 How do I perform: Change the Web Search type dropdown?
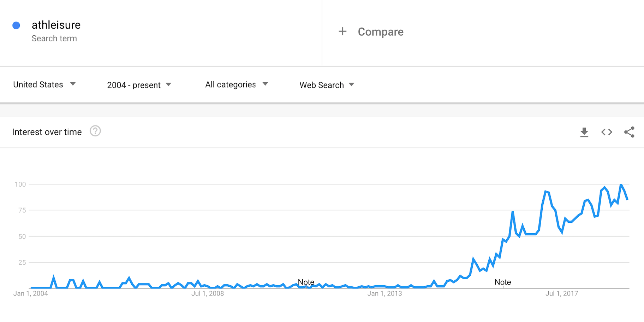pyautogui.click(x=327, y=85)
